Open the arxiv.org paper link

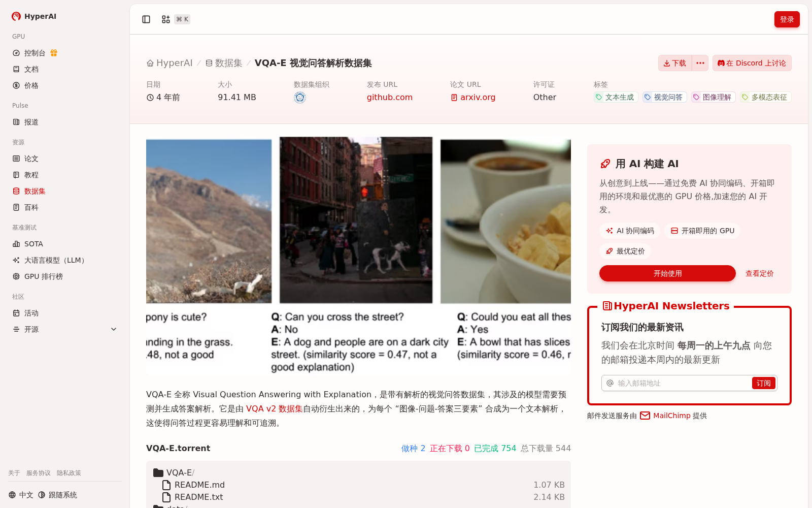point(473,97)
